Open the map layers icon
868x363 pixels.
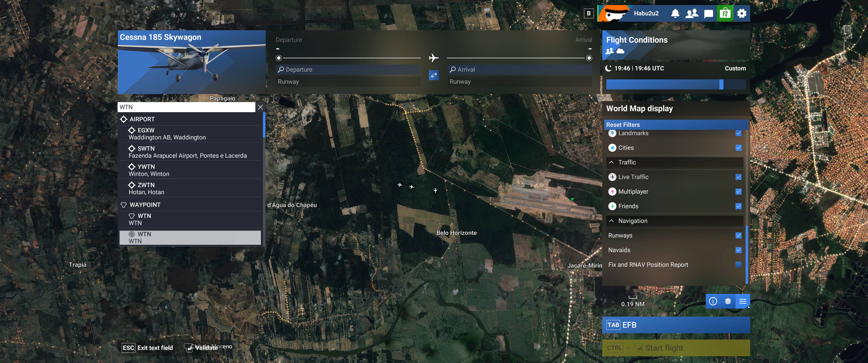click(x=728, y=301)
